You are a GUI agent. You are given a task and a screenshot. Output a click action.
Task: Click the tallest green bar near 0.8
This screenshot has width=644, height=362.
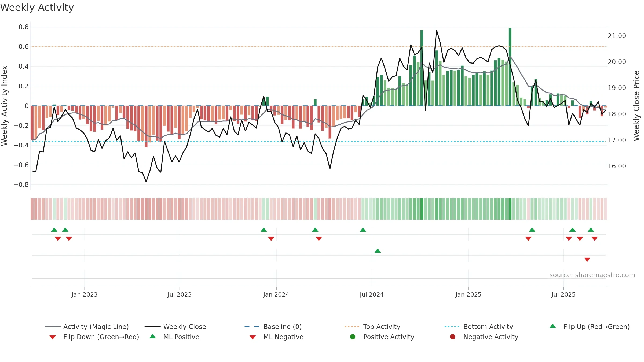click(510, 67)
